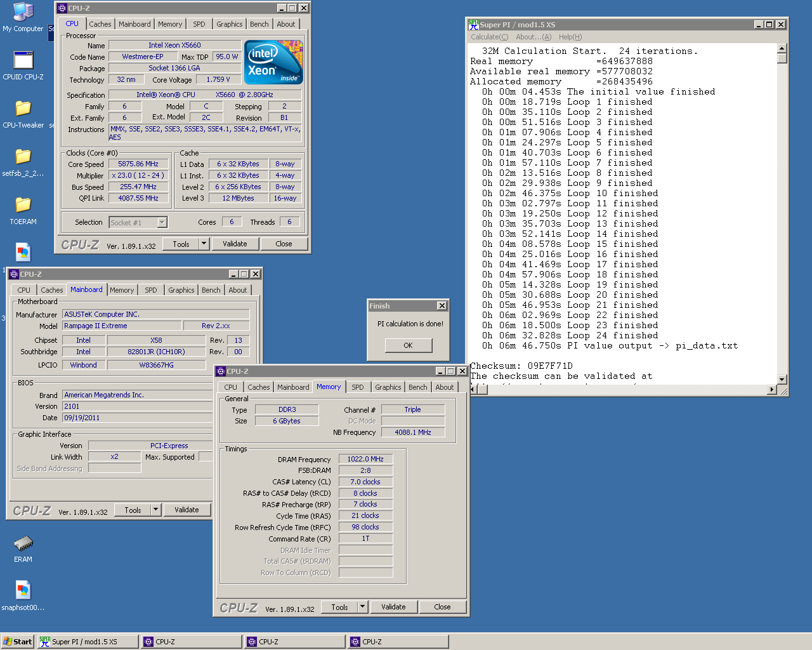Viewport: 812px width, 650px height.
Task: Switch to Memory tab in Mainboard CPU-Z window
Action: pyautogui.click(x=122, y=290)
